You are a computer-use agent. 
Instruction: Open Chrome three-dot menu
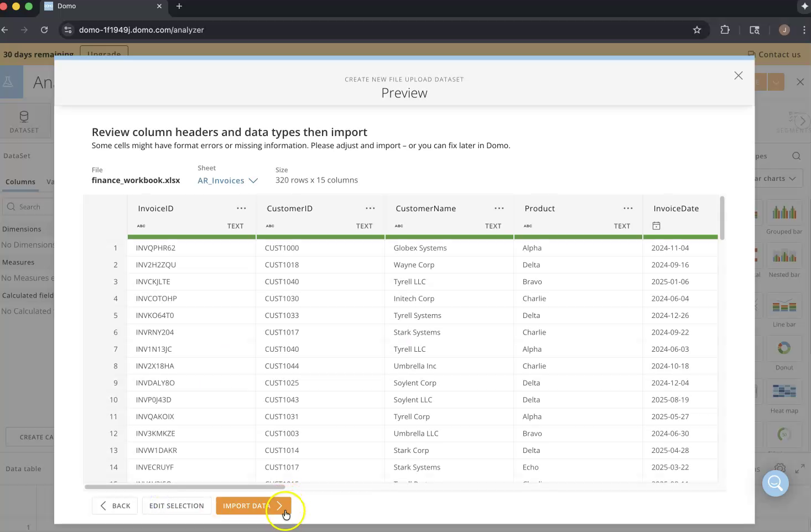click(804, 30)
